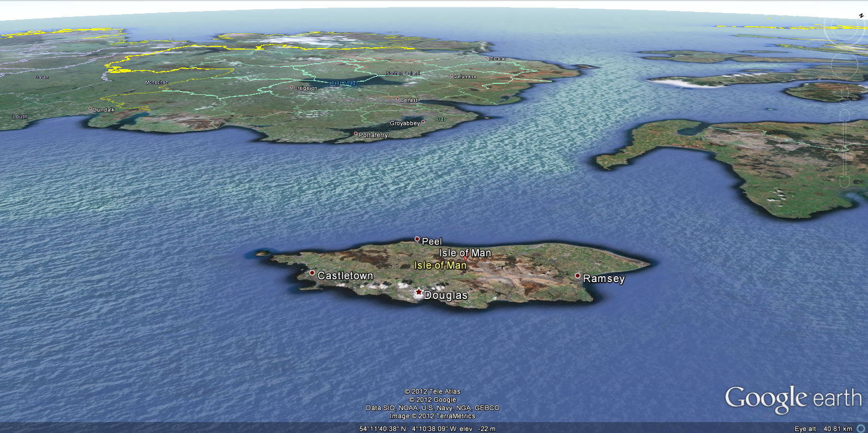Click the Google Earth logo
868x433 pixels.
pyautogui.click(x=793, y=399)
